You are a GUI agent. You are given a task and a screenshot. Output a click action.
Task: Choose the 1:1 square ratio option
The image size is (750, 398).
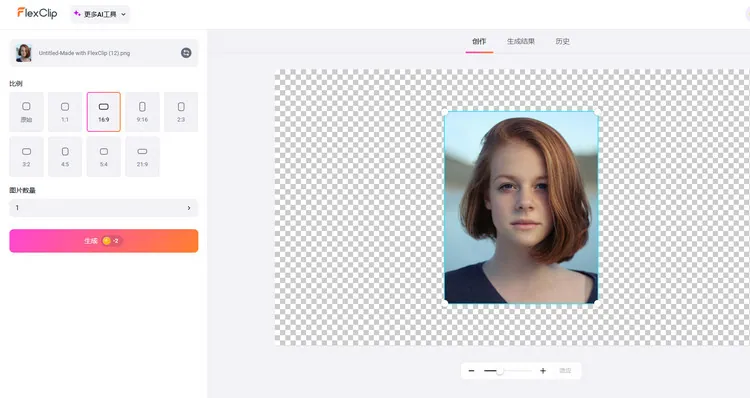pos(65,112)
